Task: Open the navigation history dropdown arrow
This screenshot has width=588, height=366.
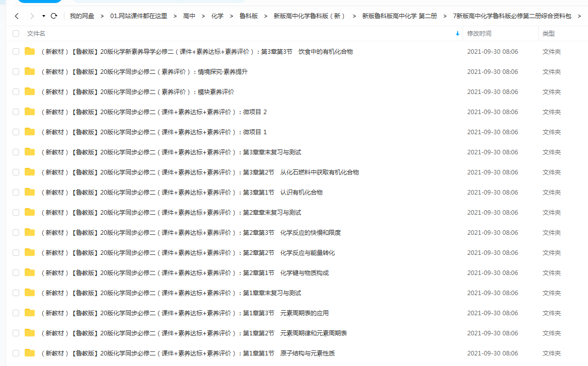Action: click(43, 16)
